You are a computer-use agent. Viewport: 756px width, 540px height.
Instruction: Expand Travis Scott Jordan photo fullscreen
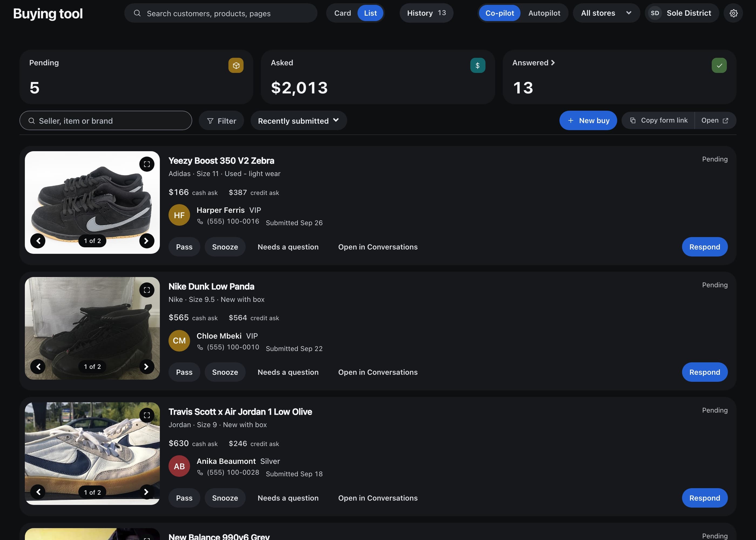(147, 415)
